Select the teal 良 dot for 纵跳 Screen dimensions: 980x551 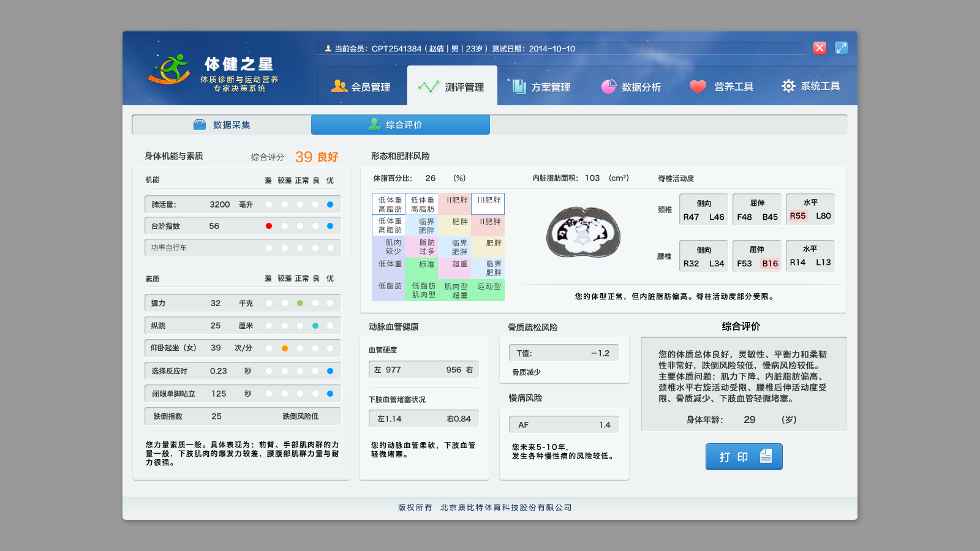315,326
